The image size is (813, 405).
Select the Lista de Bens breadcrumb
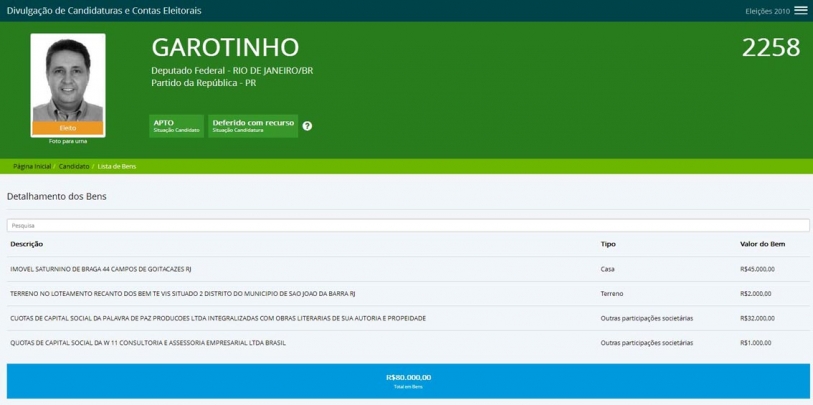[117, 165]
